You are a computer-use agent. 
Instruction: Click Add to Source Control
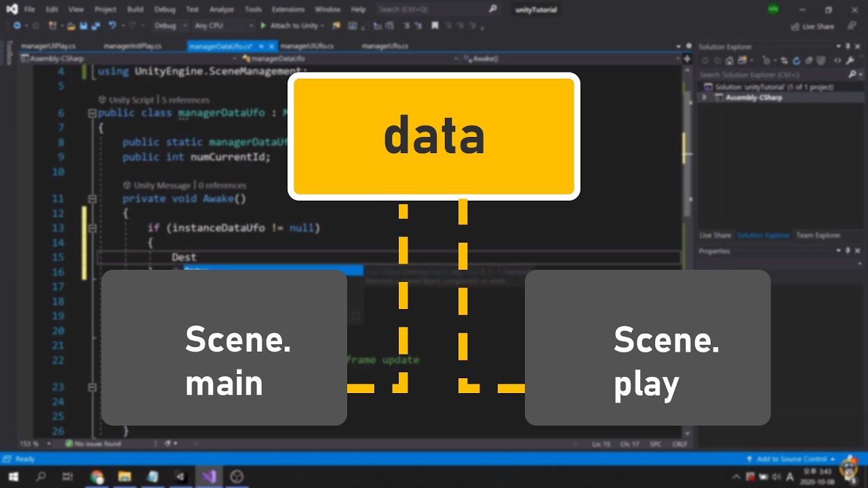tap(791, 459)
